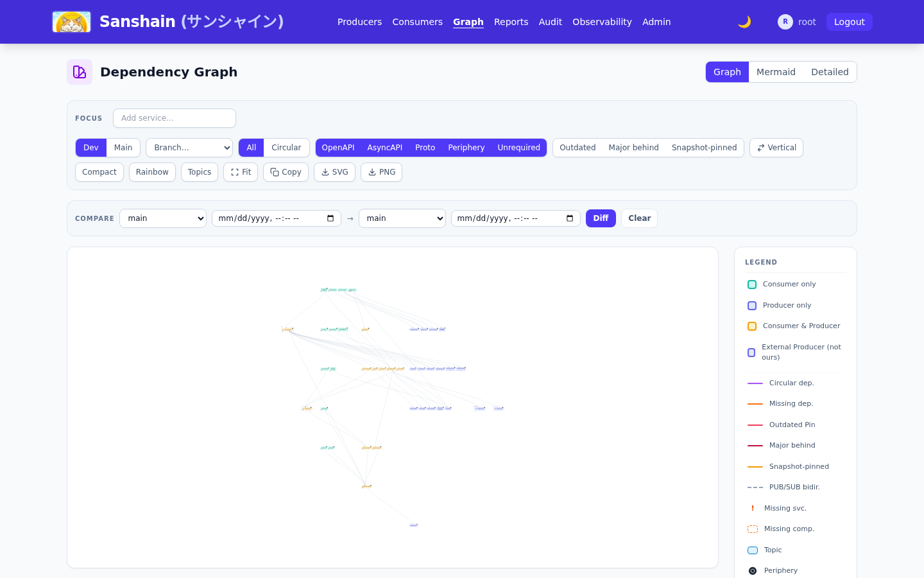This screenshot has width=924, height=578.
Task: Toggle the Unrequired filter
Action: click(519, 148)
